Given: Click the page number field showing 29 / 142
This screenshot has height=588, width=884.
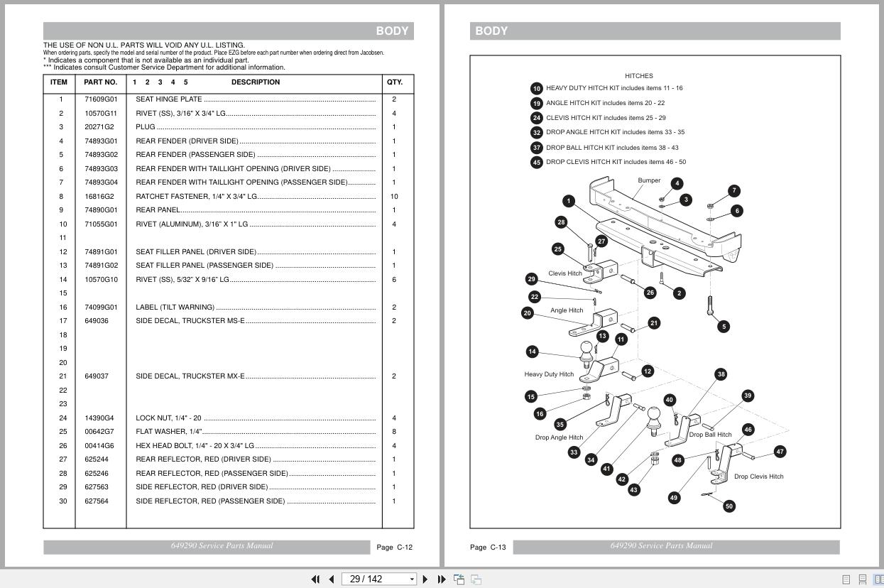Looking at the screenshot, I should [374, 579].
